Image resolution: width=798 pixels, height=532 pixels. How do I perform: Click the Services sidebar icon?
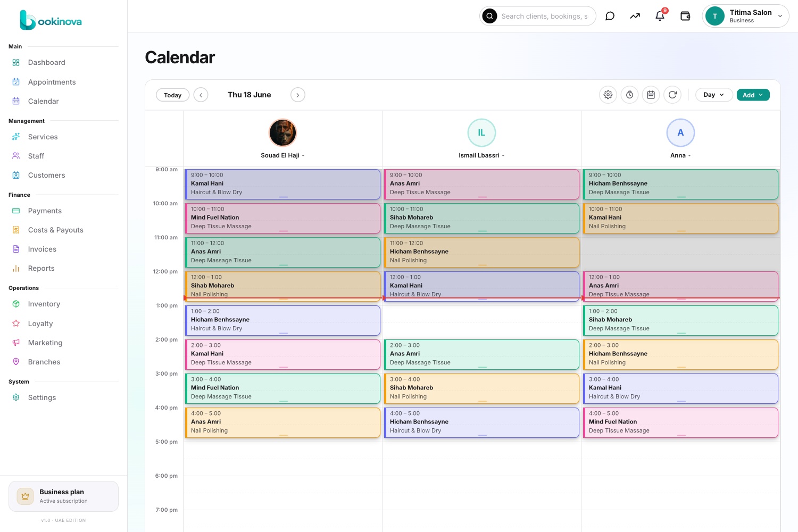(16, 137)
